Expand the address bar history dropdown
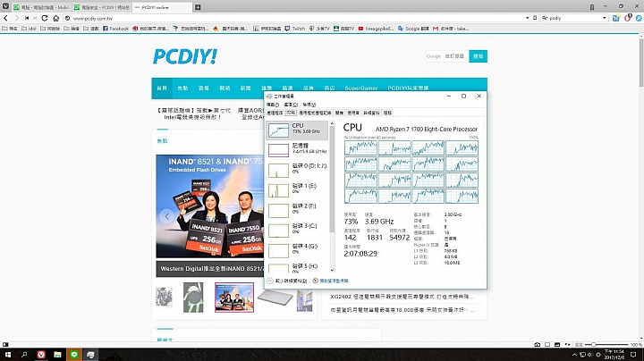The height and width of the screenshot is (361, 644). pyautogui.click(x=528, y=18)
